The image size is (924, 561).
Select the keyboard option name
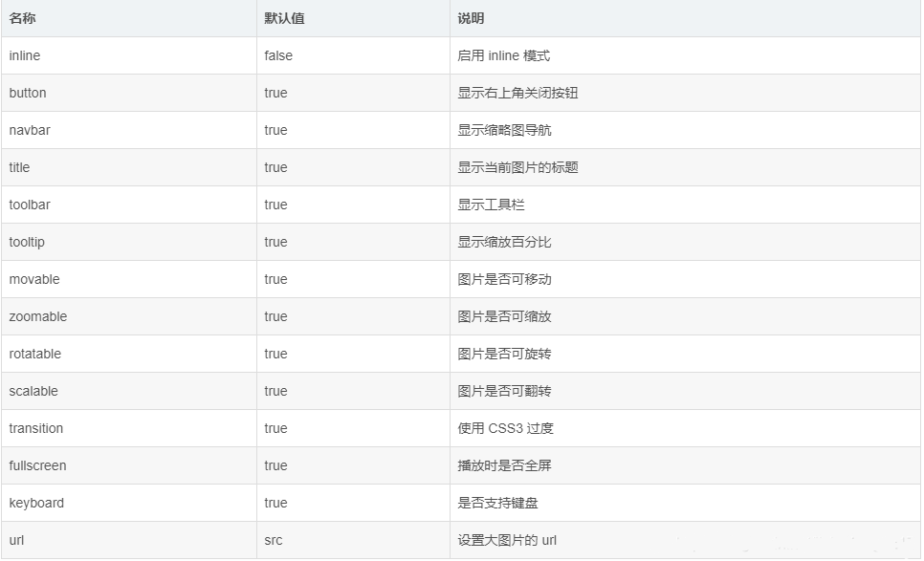[x=36, y=503]
